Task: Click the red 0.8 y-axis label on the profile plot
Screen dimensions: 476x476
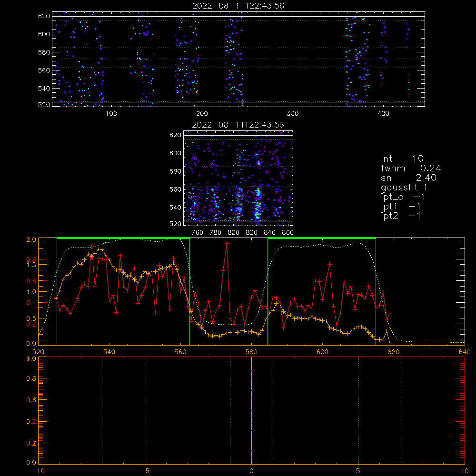Action: 31,259
